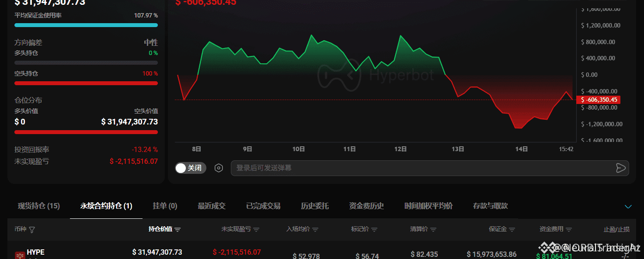Click the 投资回报率 value -13.24 %
Screen dimensions: 644x259
click(x=145, y=150)
